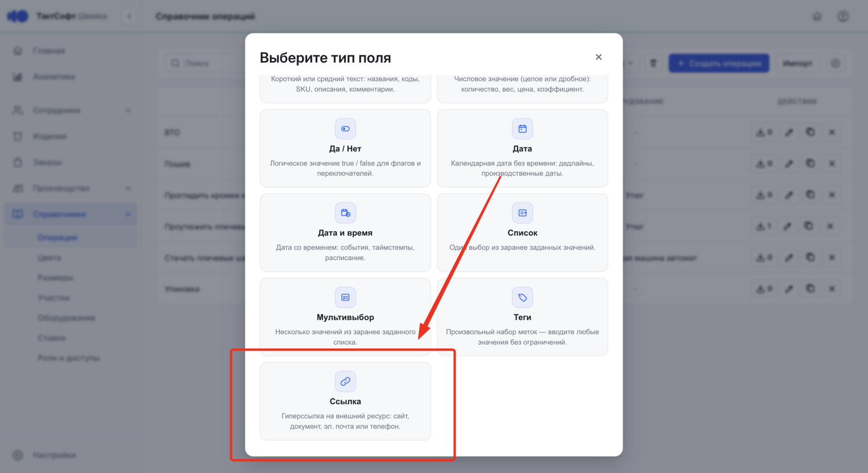Open the Операции sidebar submenu item
This screenshot has height=473, width=868.
point(57,238)
